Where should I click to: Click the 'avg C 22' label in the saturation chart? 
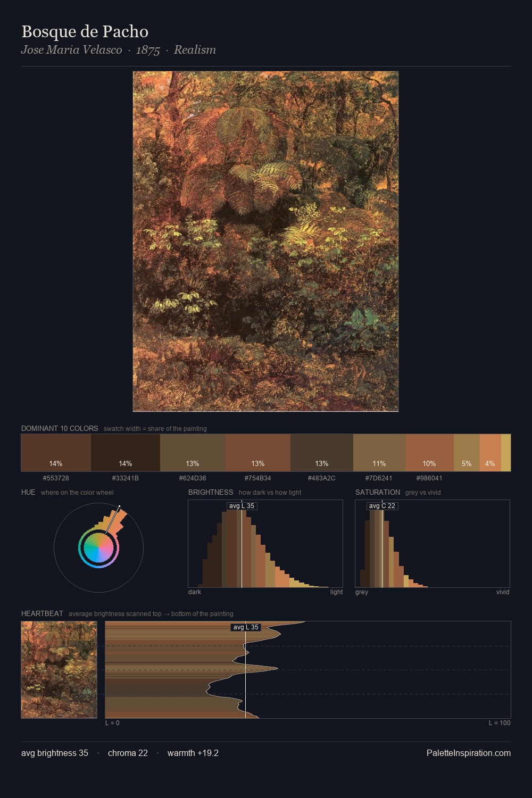382,506
